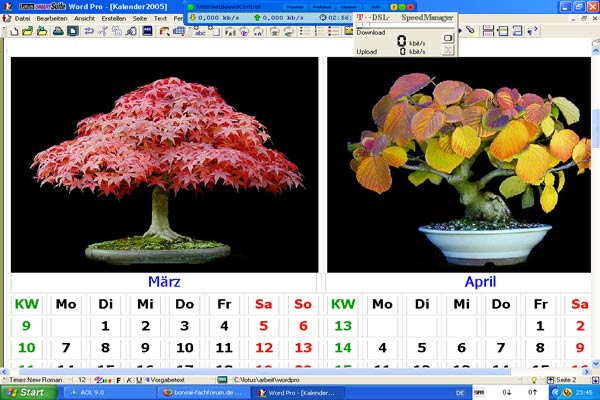Click the März red maple bonsai image

(x=164, y=165)
